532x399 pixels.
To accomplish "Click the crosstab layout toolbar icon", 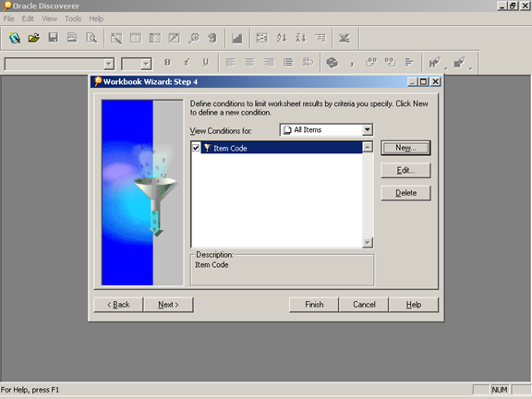I will pos(155,38).
